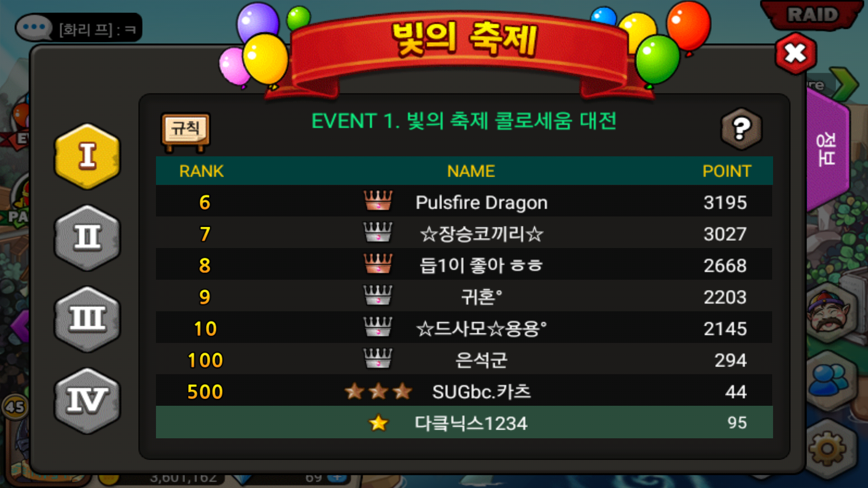Open the friends icon on the right sidebar
The height and width of the screenshot is (488, 868).
pos(828,380)
